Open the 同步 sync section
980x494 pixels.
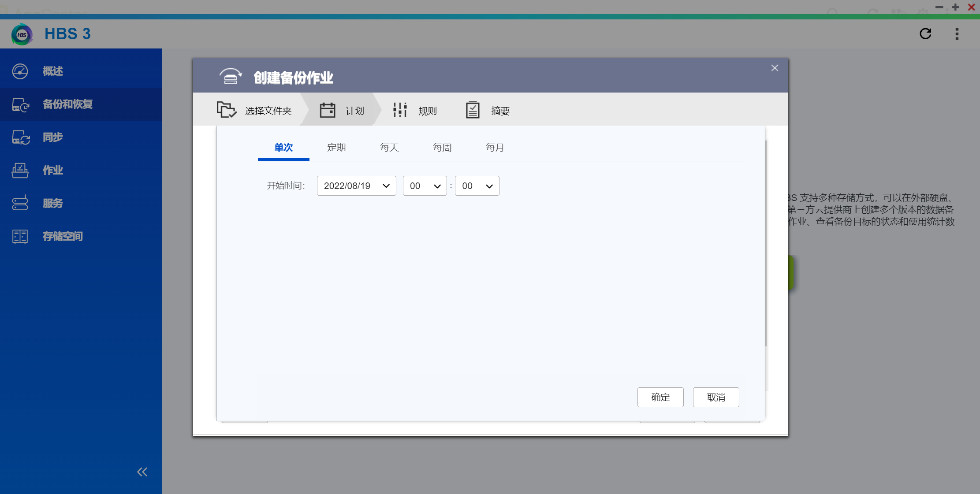click(x=52, y=137)
